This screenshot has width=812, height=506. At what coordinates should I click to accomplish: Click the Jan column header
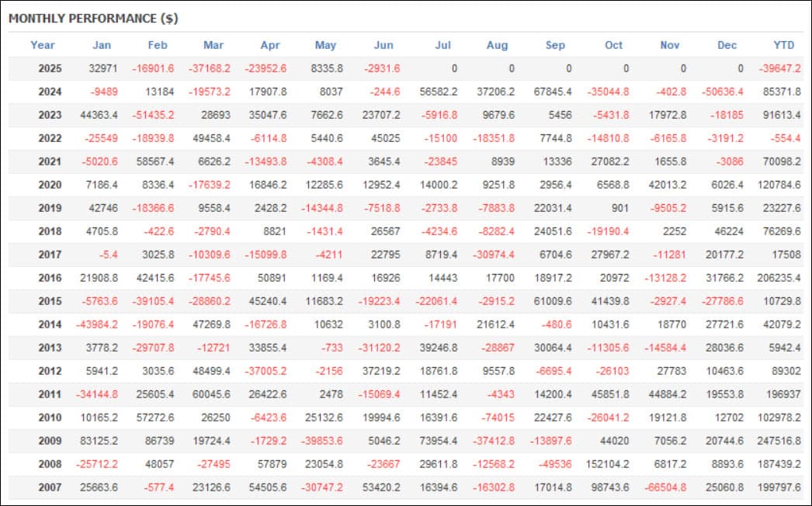(x=102, y=45)
